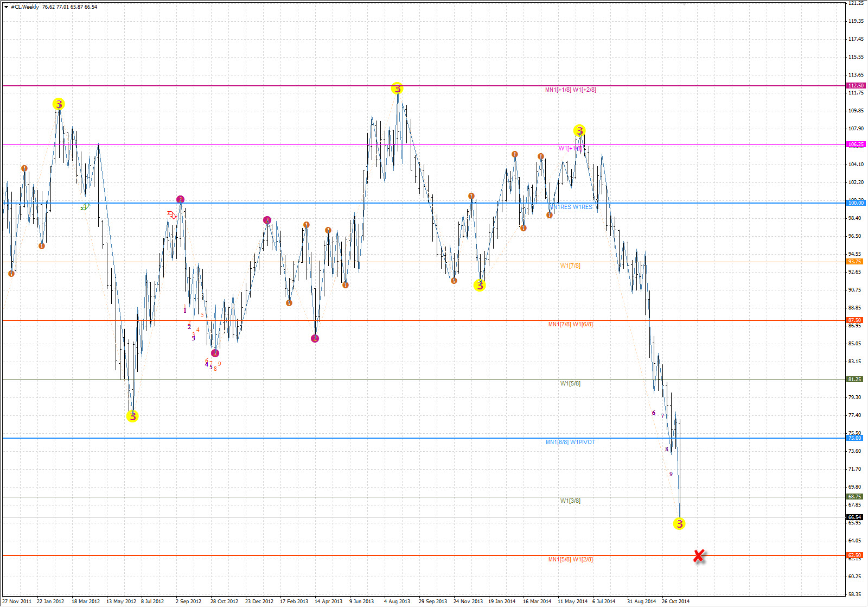Viewport: 868px width, 607px height.
Task: Click the MN1[5/8] W1[2/8] level label
Action: [x=570, y=560]
